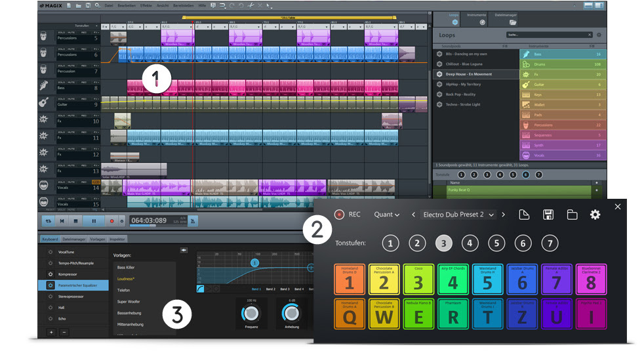This screenshot has width=644, height=351.
Task: Select Band 2 of the equalizer
Action: click(271, 289)
